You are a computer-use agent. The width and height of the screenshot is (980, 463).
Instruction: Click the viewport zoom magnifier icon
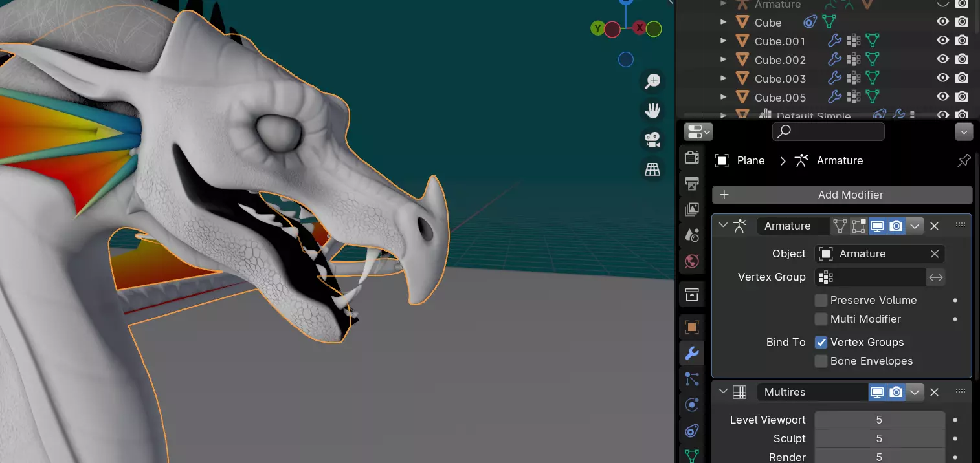coord(652,81)
